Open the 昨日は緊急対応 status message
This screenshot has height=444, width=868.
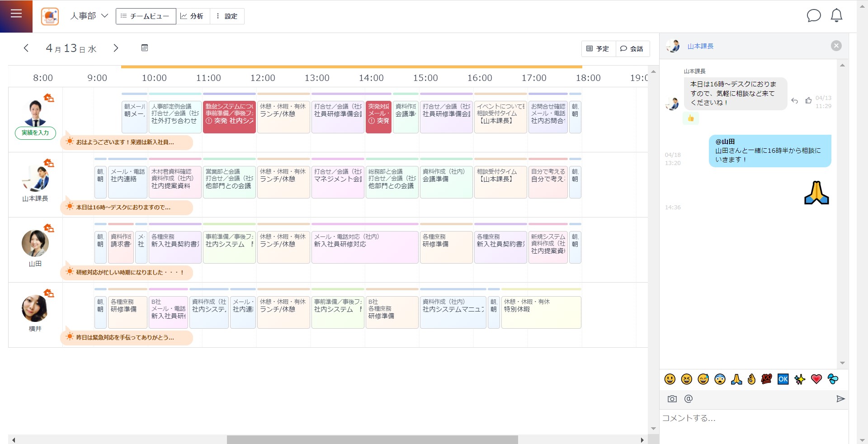tap(127, 337)
